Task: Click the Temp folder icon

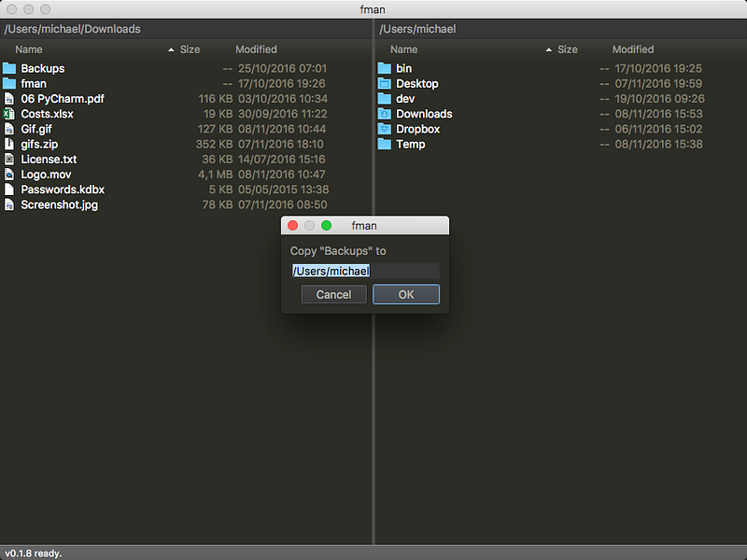Action: click(385, 144)
